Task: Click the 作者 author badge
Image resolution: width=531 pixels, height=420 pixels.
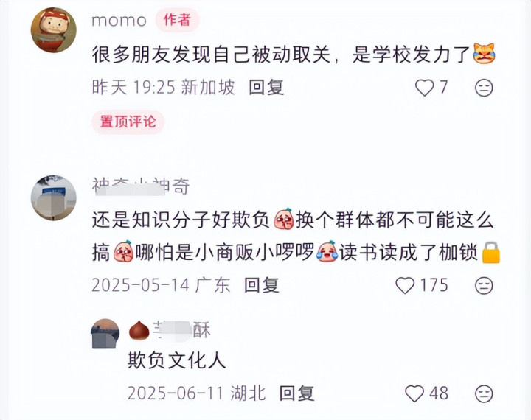Action: click(177, 20)
